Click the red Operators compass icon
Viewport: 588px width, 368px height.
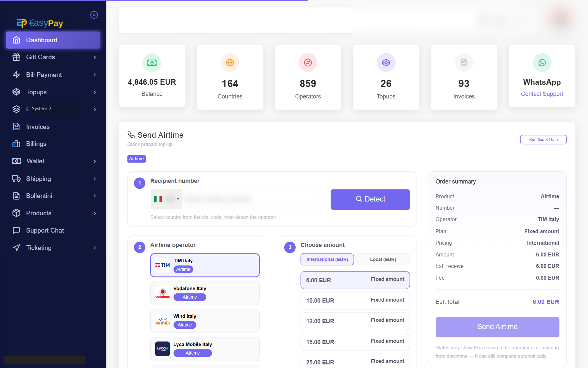(308, 62)
